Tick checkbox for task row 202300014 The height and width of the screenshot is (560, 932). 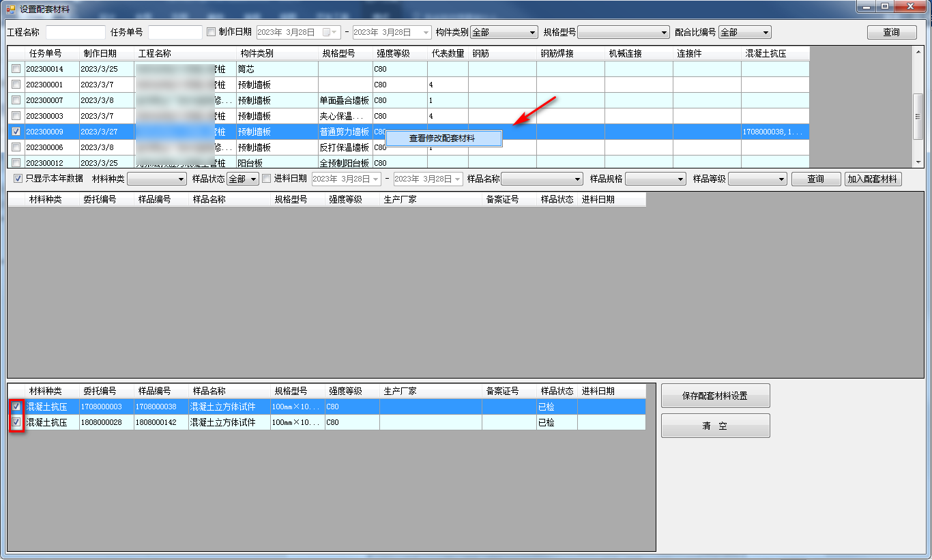pos(16,69)
